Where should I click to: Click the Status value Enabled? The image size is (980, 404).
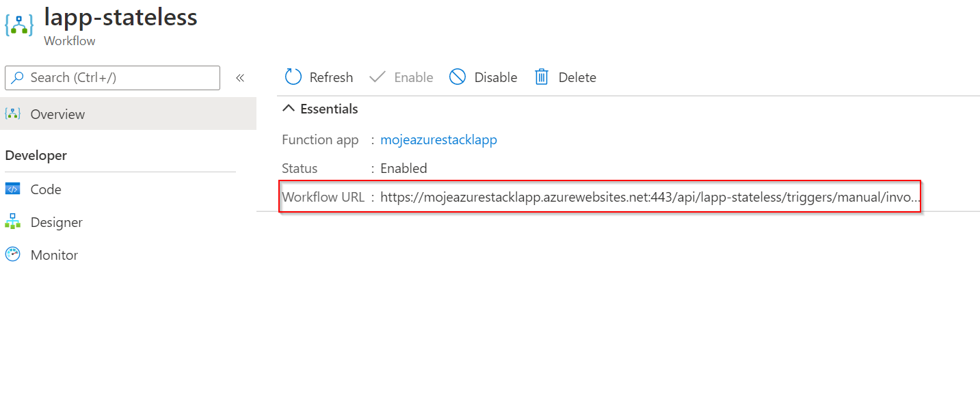[x=403, y=168]
